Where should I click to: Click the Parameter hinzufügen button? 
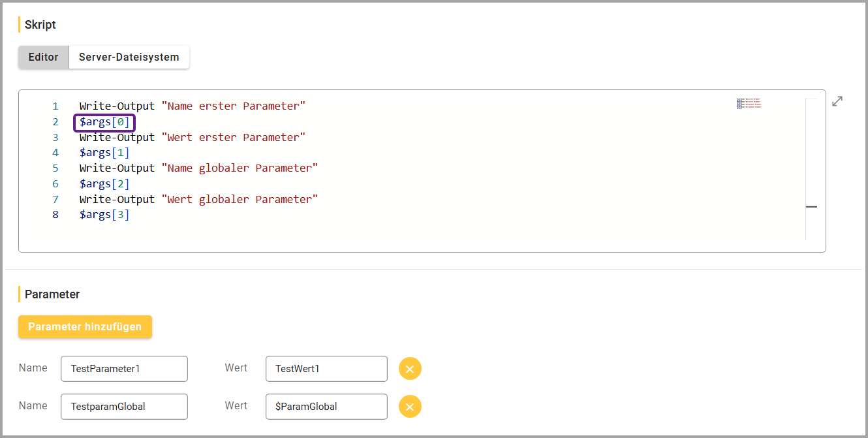(x=85, y=326)
